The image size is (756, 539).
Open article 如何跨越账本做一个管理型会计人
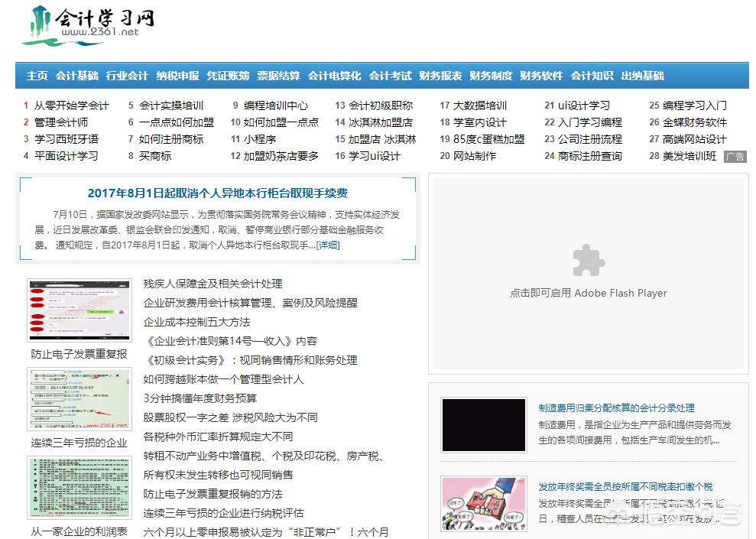(x=223, y=379)
